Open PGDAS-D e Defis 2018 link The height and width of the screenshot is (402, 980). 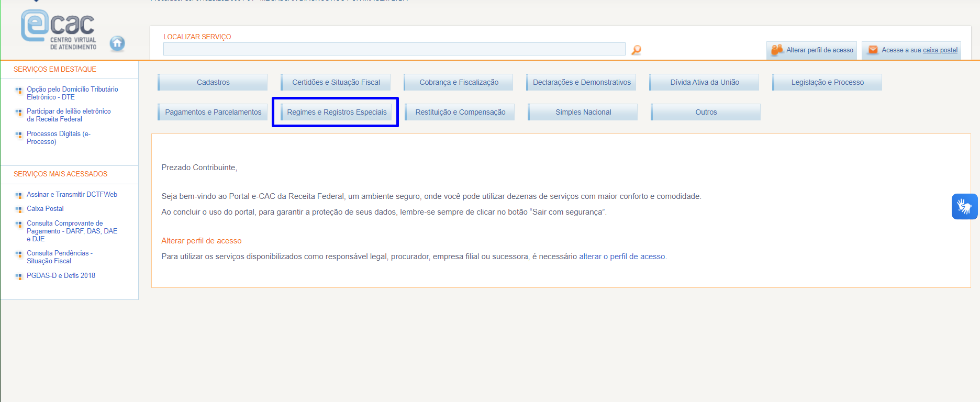pos(61,275)
